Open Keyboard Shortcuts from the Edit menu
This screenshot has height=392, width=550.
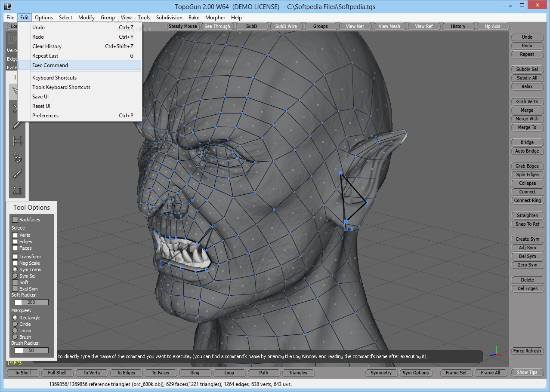[80, 78]
